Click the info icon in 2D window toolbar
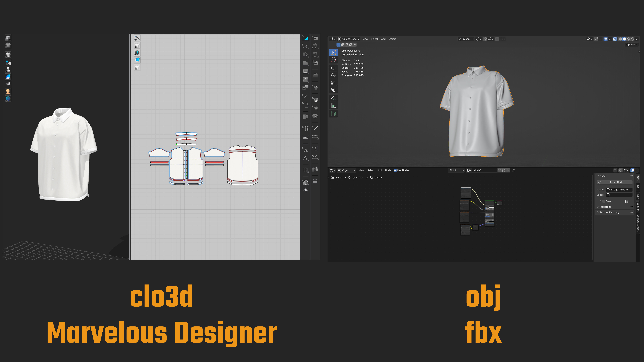Viewport: 644px width, 362px height. tap(137, 53)
